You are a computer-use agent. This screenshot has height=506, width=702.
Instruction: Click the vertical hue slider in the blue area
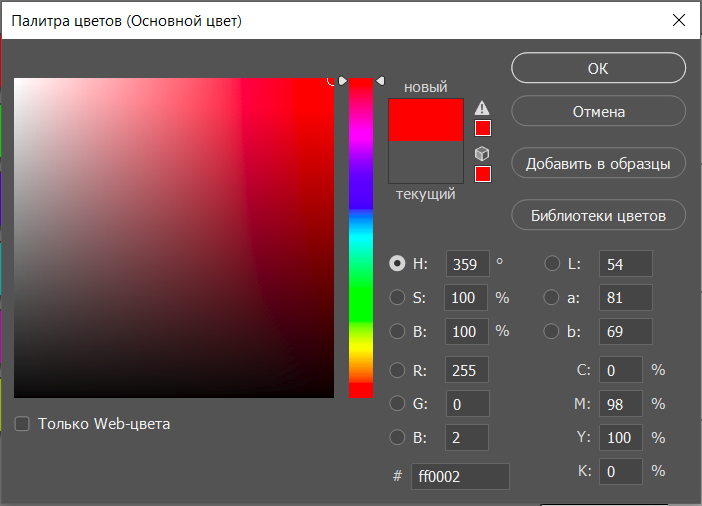pyautogui.click(x=361, y=190)
